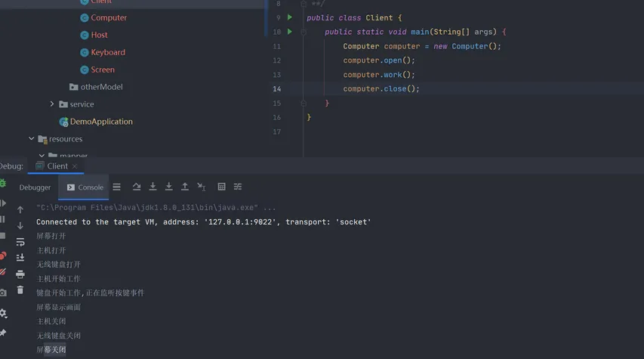Click Run to Cursor icon

tap(202, 187)
